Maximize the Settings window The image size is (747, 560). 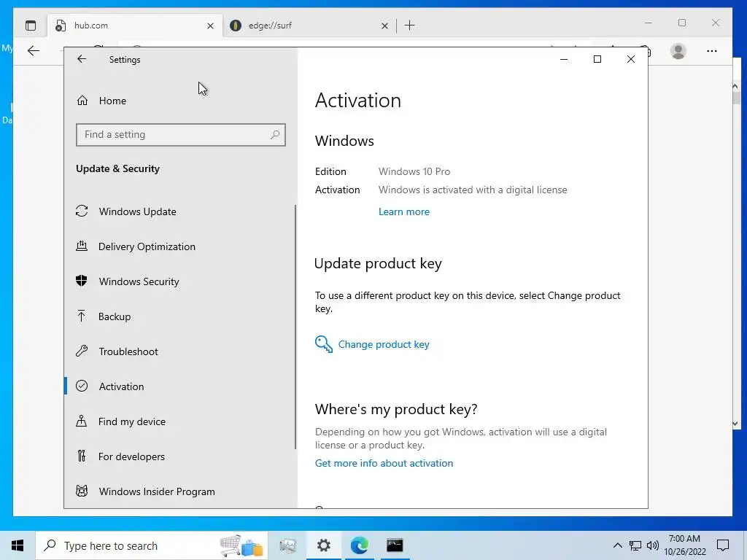[x=597, y=59]
